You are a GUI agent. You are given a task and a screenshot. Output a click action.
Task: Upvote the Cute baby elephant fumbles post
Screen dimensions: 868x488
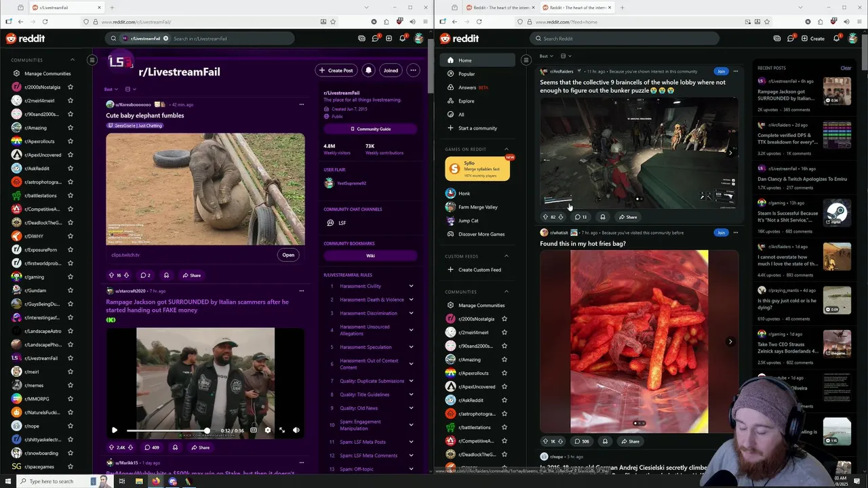click(111, 275)
